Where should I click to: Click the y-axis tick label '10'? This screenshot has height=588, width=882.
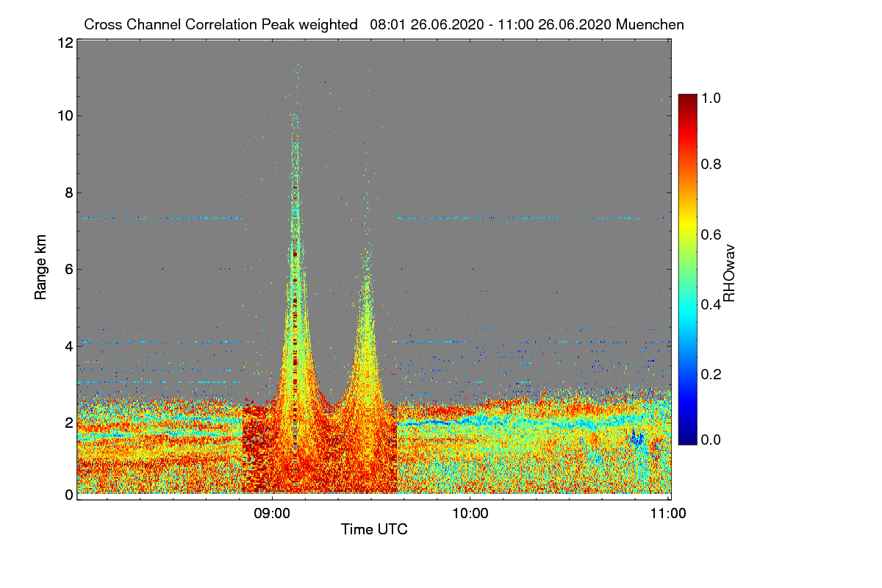click(x=64, y=115)
